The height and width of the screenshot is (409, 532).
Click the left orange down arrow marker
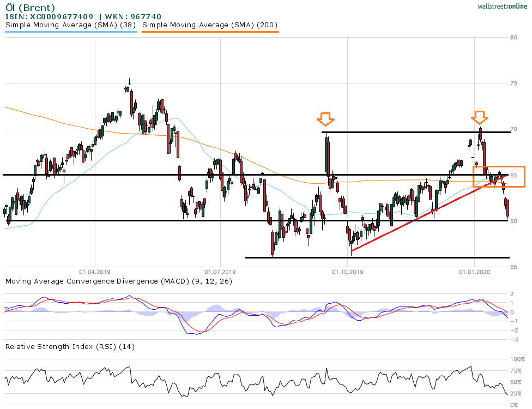pyautogui.click(x=327, y=118)
